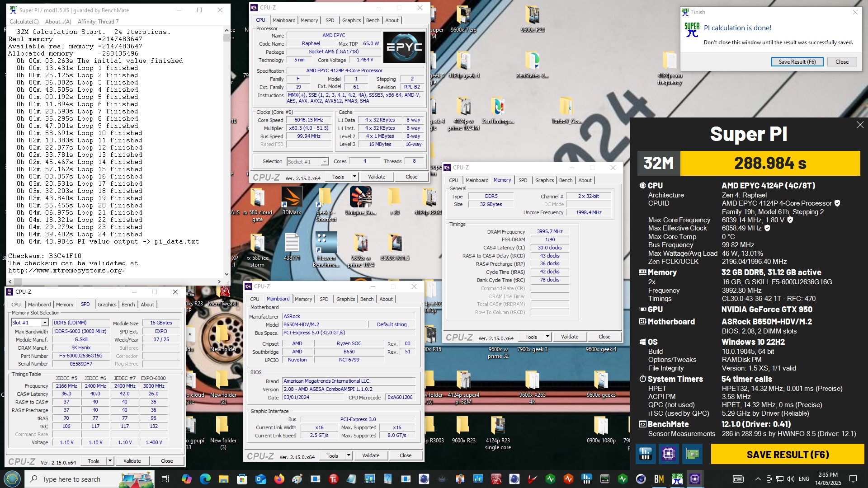
Task: Select 3DMark desktop shortcut
Action: [x=292, y=201]
